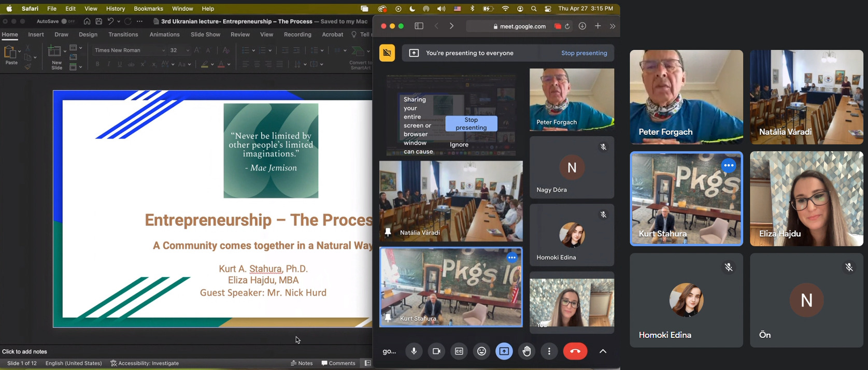Click the present screen icon in Meet
This screenshot has width=868, height=370.
click(x=504, y=351)
